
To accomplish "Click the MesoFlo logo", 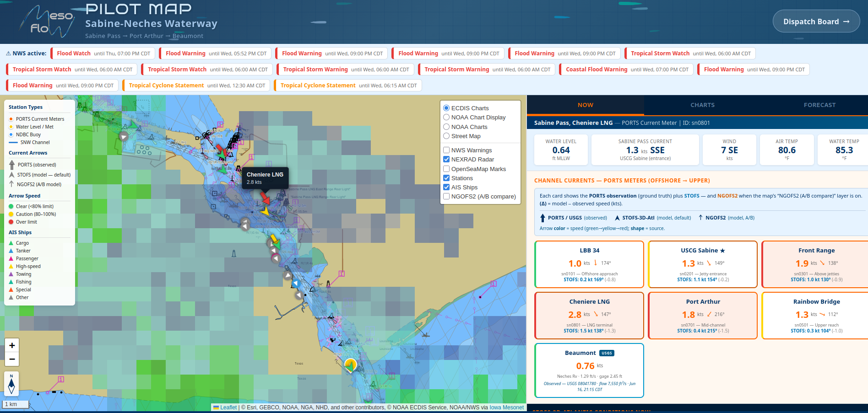I will point(47,22).
